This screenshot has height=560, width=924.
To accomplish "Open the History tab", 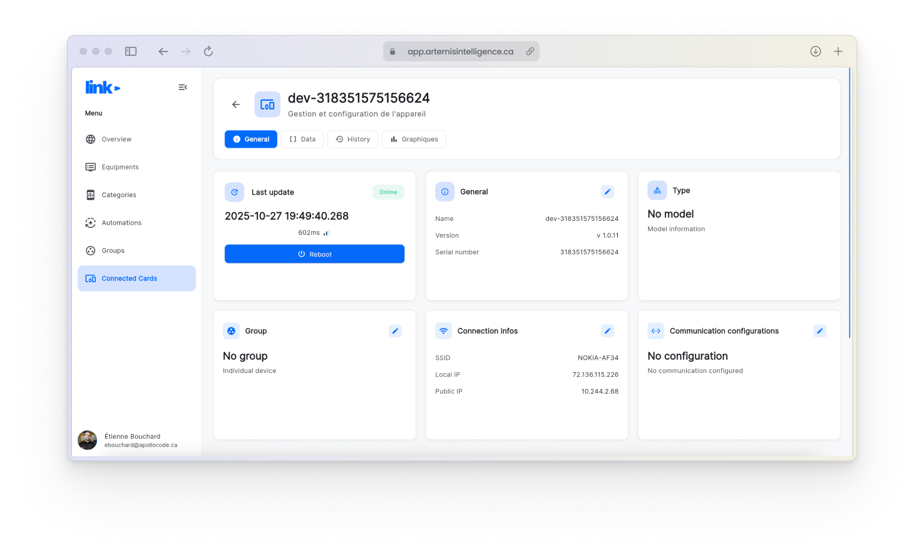I will pos(352,139).
